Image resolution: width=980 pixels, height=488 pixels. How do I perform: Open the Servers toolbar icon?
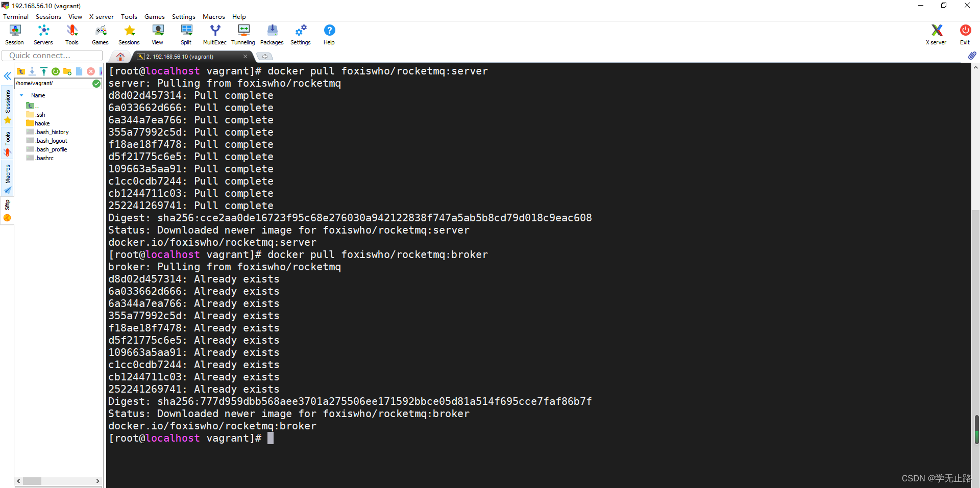click(x=43, y=35)
